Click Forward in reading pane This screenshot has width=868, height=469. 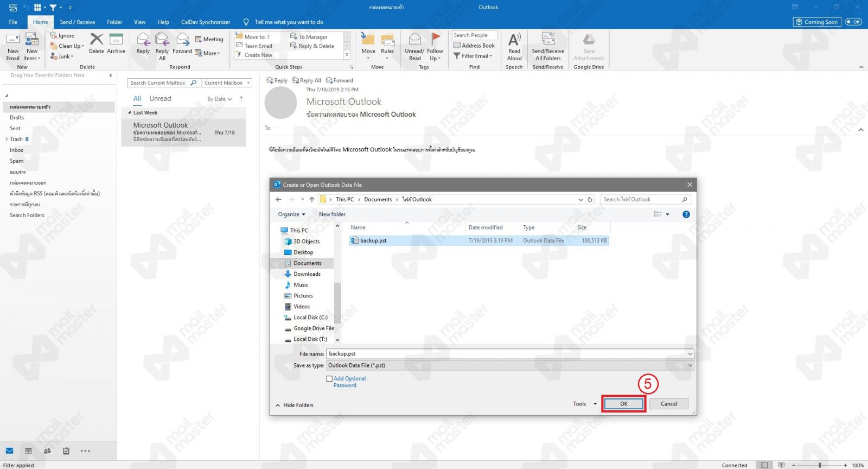(340, 80)
